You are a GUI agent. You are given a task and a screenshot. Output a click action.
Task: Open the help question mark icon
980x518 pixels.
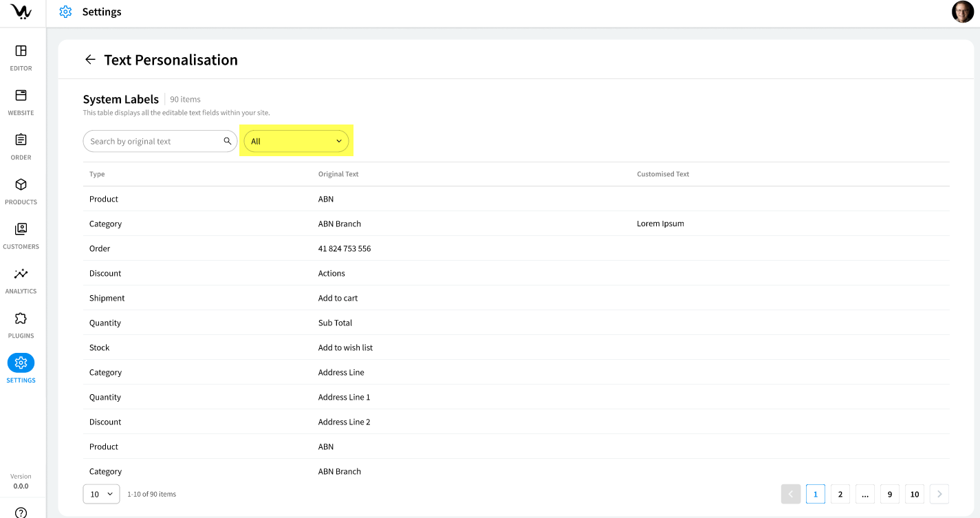(21, 512)
